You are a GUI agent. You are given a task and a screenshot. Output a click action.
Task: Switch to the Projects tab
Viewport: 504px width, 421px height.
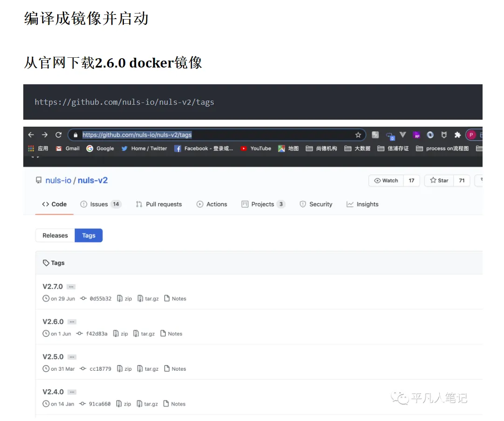tap(263, 204)
